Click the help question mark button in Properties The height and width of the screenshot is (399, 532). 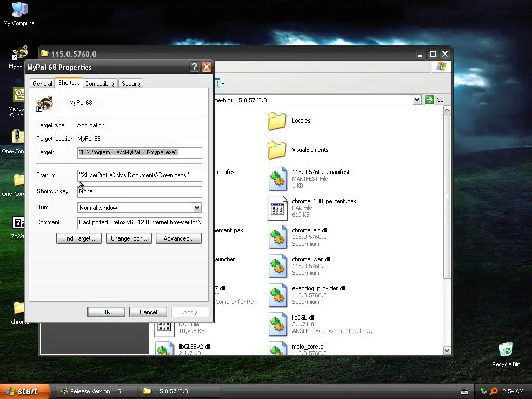click(194, 67)
